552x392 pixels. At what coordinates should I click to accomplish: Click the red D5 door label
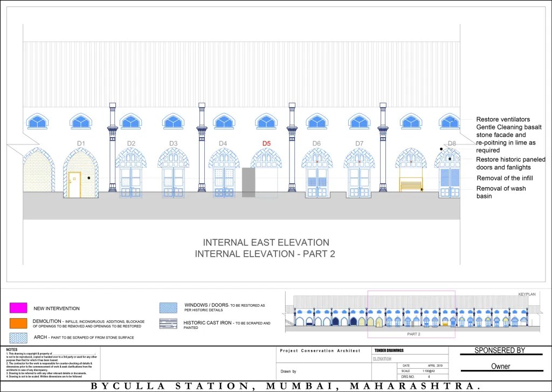(x=266, y=143)
